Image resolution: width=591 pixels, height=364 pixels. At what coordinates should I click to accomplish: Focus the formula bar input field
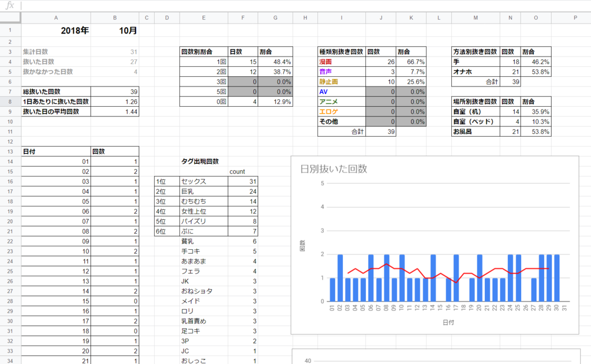coord(305,5)
